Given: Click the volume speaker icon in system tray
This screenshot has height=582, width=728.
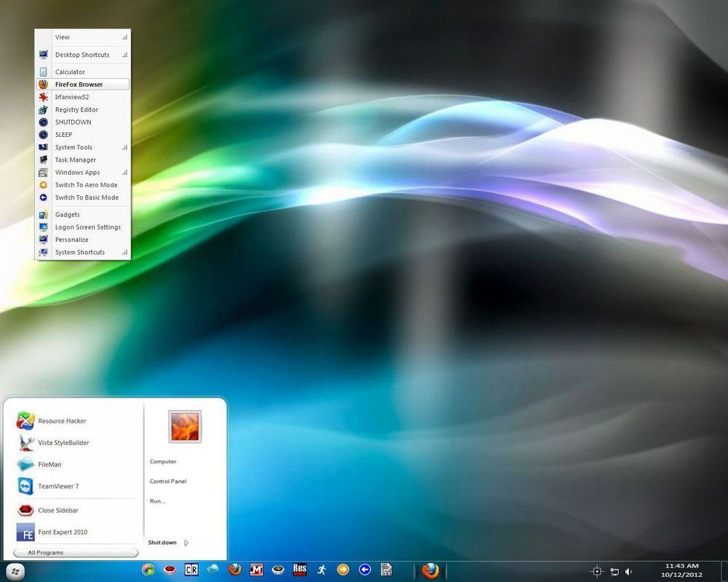Looking at the screenshot, I should coord(628,572).
